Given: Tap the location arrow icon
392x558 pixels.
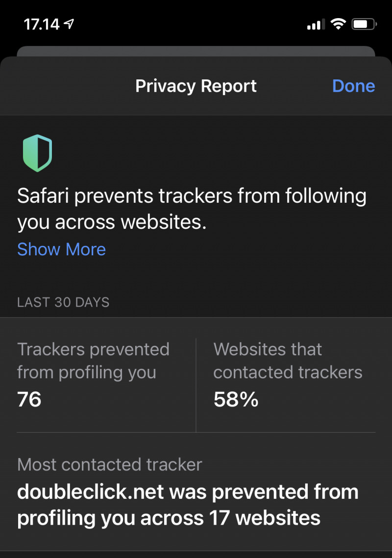Looking at the screenshot, I should pyautogui.click(x=69, y=24).
